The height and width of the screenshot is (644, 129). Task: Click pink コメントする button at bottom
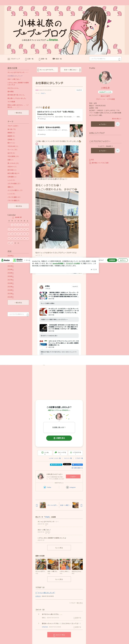click(x=59, y=635)
